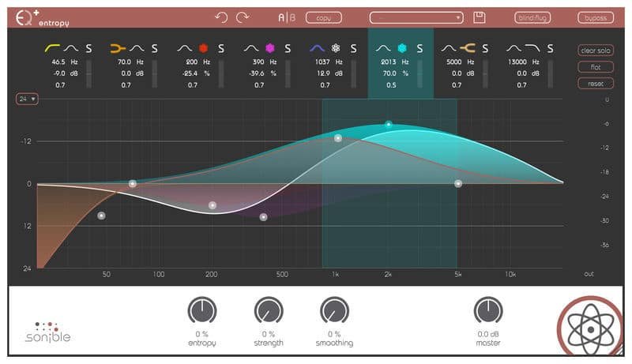Click the 12.9 dB gain value
This screenshot has width=632, height=364.
(323, 73)
